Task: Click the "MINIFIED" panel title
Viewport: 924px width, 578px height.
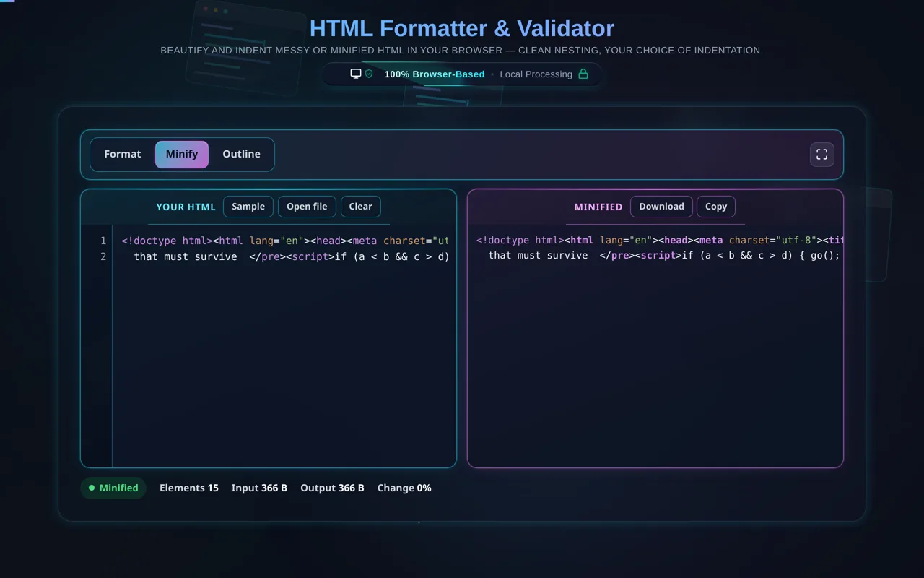Action: coord(598,207)
